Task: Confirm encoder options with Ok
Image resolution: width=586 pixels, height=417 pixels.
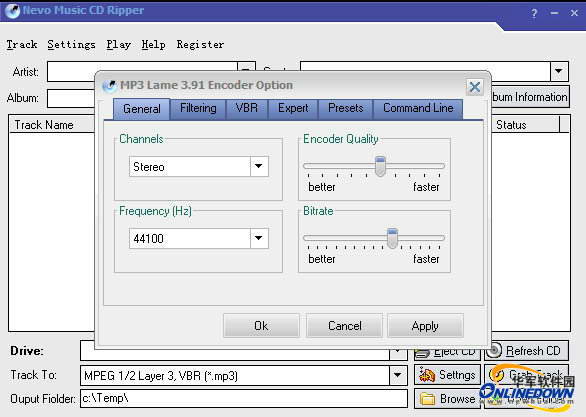Action: tap(261, 326)
